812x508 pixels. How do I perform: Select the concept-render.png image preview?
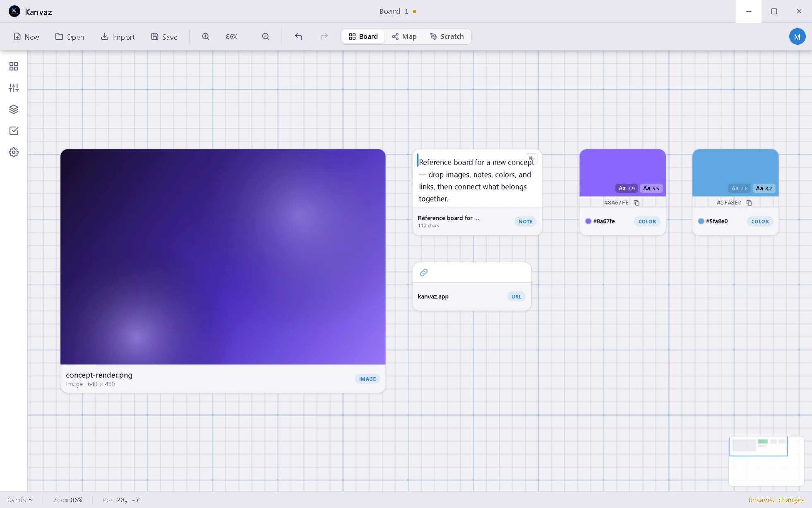(x=223, y=256)
